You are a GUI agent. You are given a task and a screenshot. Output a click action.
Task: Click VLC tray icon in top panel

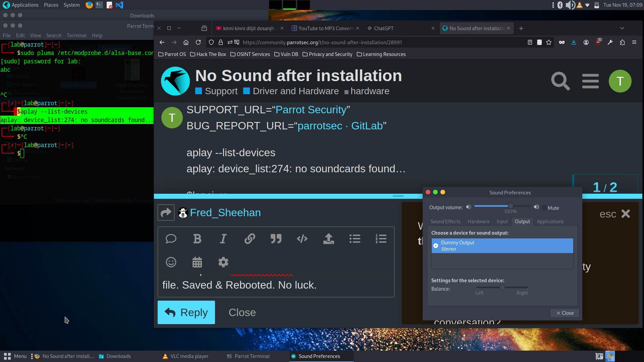[579, 5]
